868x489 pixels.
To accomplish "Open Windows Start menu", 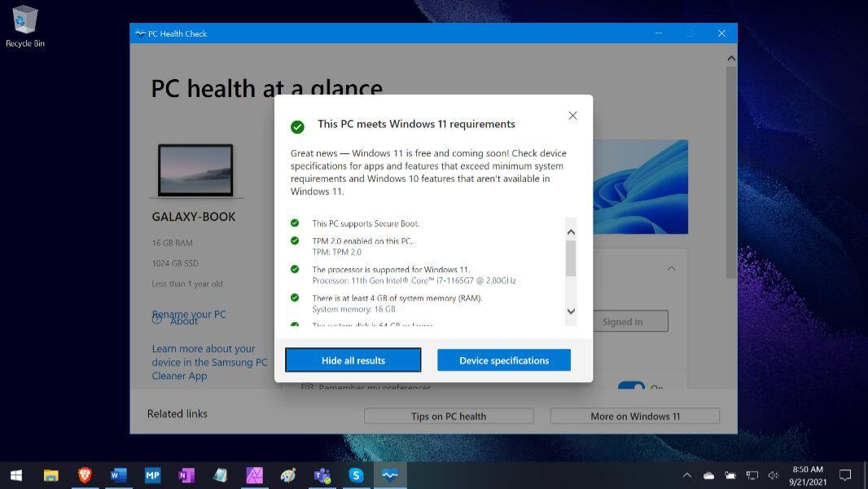I will click(16, 475).
